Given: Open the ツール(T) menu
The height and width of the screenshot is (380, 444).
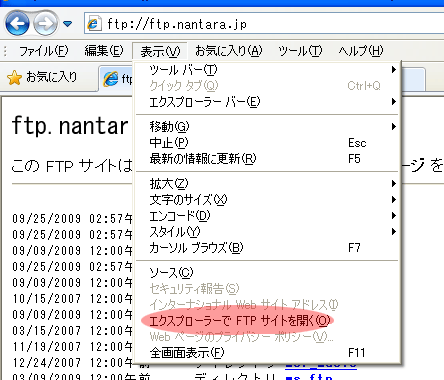Looking at the screenshot, I should pyautogui.click(x=300, y=51).
